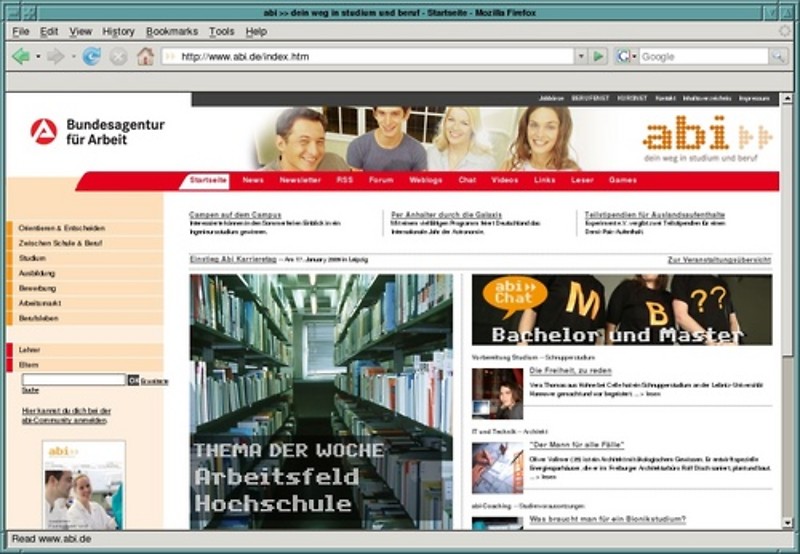Screen dimensions: 800x554
Task: Open the Help menu
Action: (256, 32)
